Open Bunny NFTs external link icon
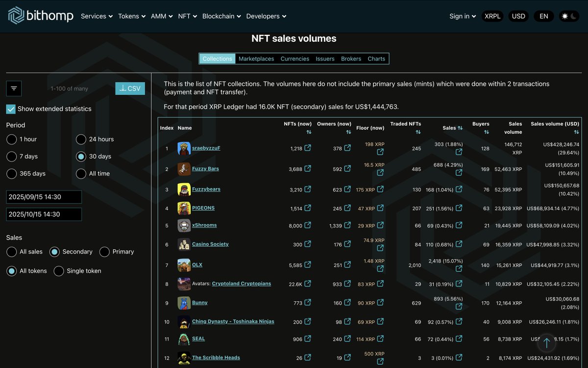This screenshot has height=368, width=588. coord(308,303)
